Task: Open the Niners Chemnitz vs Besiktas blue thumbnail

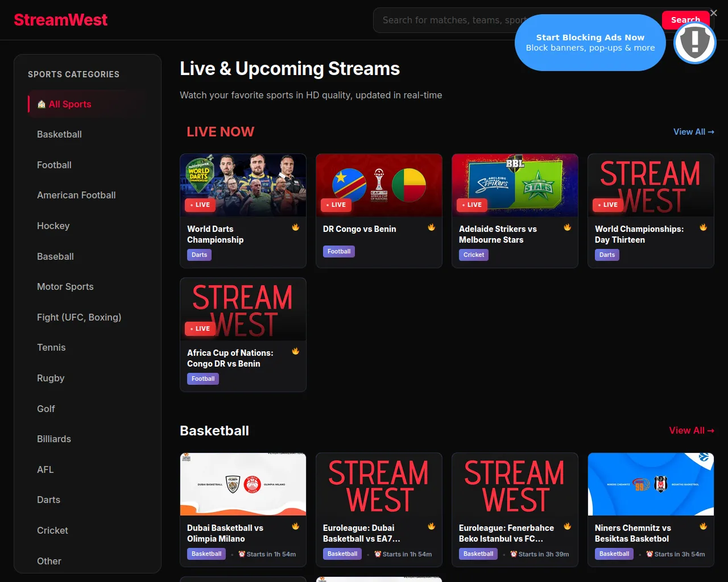Action: [651, 484]
